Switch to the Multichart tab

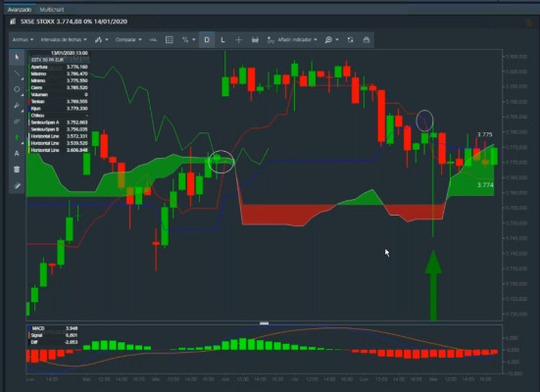pos(52,10)
